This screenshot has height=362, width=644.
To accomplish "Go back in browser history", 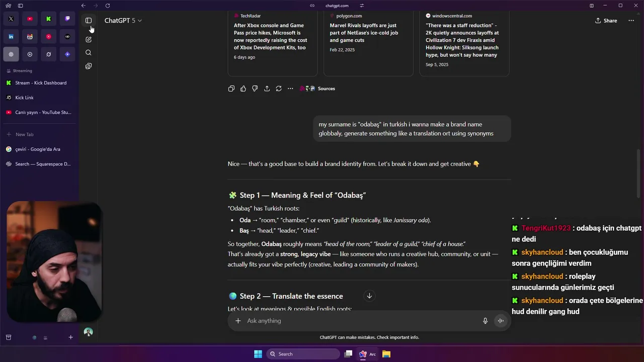I will 84,6.
